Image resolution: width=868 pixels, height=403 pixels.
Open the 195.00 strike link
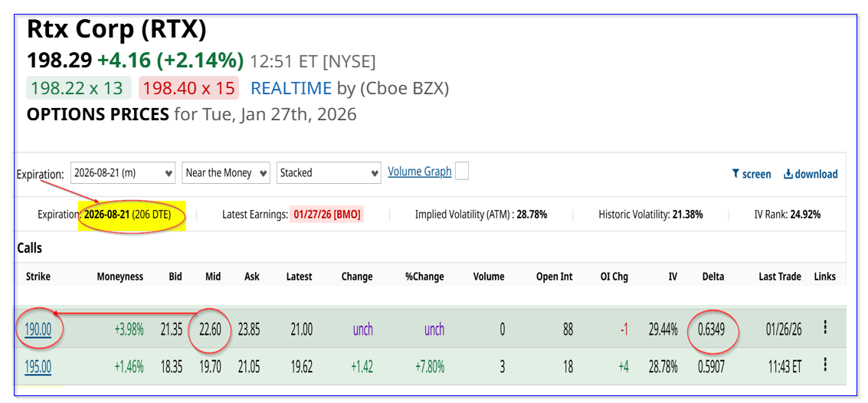coord(38,367)
